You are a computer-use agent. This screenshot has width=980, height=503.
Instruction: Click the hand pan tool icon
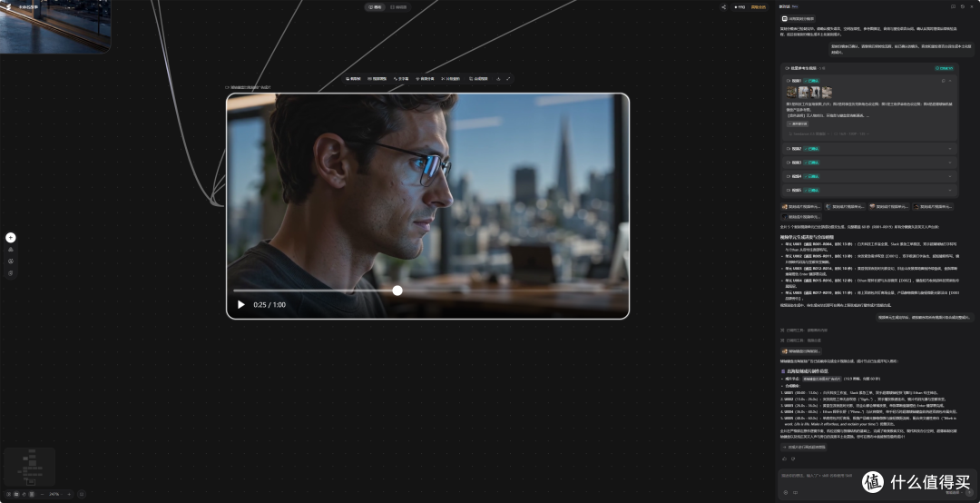coord(24,494)
